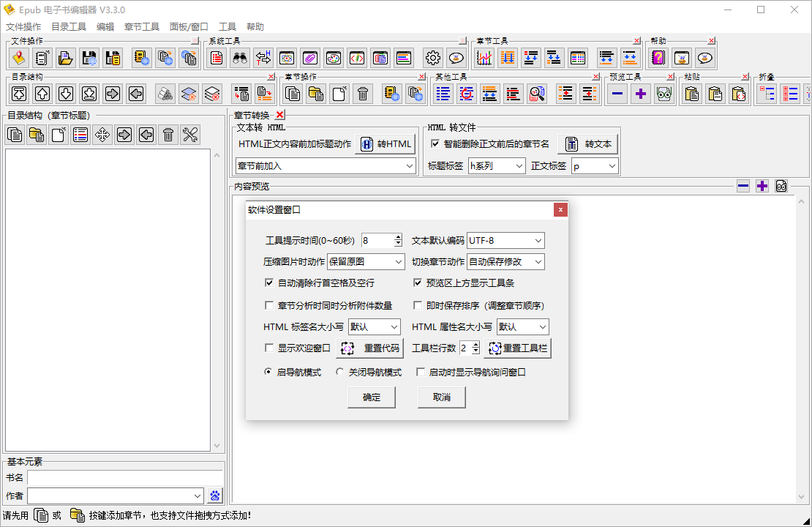
Task: Open the 正文标签 p dropdown
Action: (x=595, y=166)
